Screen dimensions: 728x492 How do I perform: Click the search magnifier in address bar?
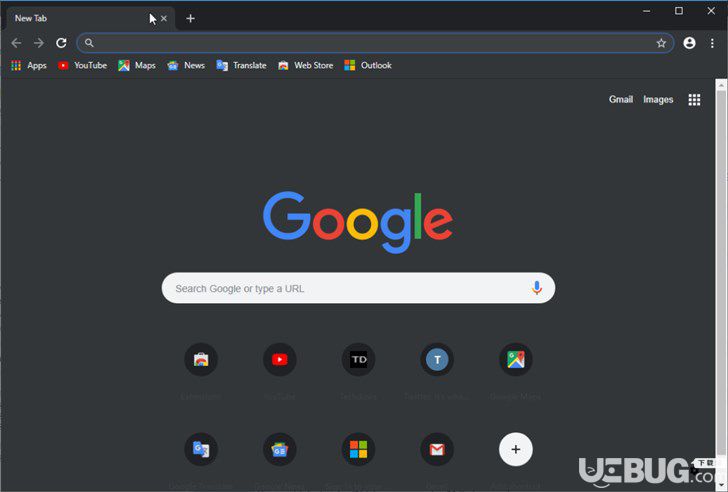pyautogui.click(x=89, y=43)
